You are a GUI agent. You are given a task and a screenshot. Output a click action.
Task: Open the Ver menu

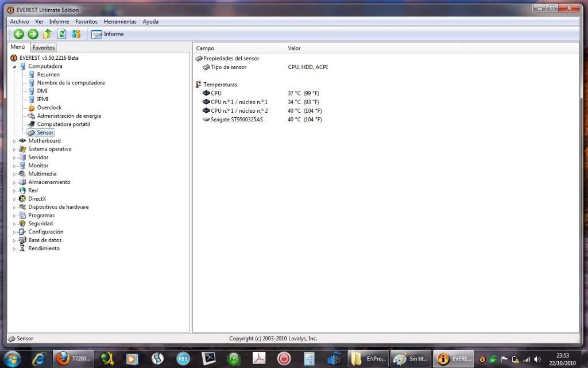tap(40, 22)
